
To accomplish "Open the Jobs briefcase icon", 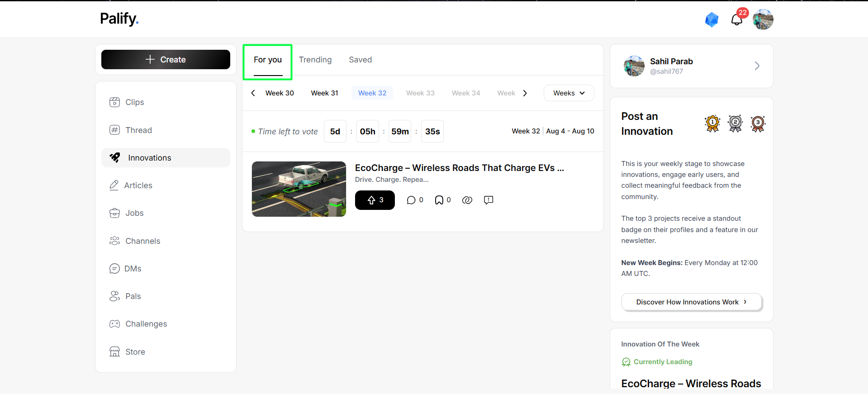I will 115,213.
